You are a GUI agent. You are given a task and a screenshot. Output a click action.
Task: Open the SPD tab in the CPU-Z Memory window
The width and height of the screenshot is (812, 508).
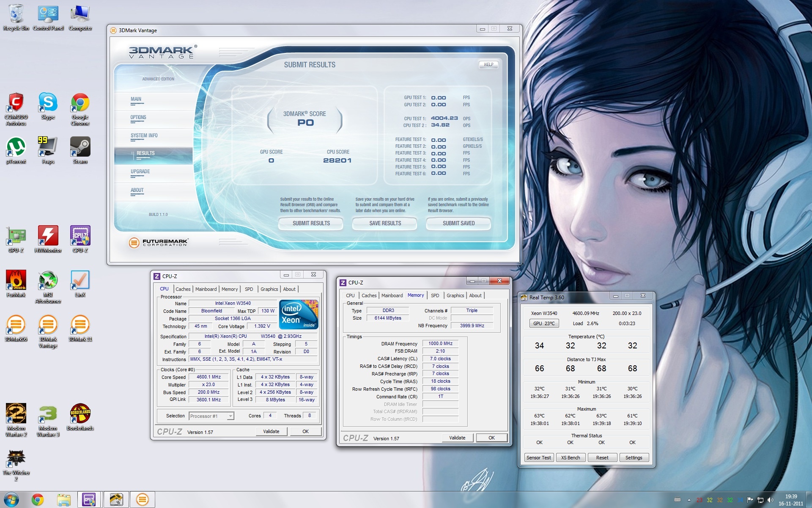435,295
